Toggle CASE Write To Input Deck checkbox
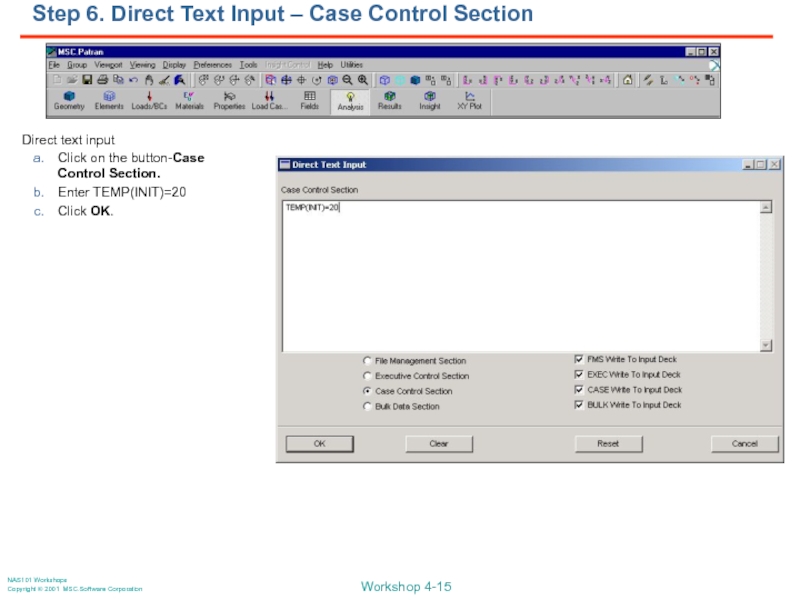Viewport: 800px width, 600px height. [x=579, y=390]
